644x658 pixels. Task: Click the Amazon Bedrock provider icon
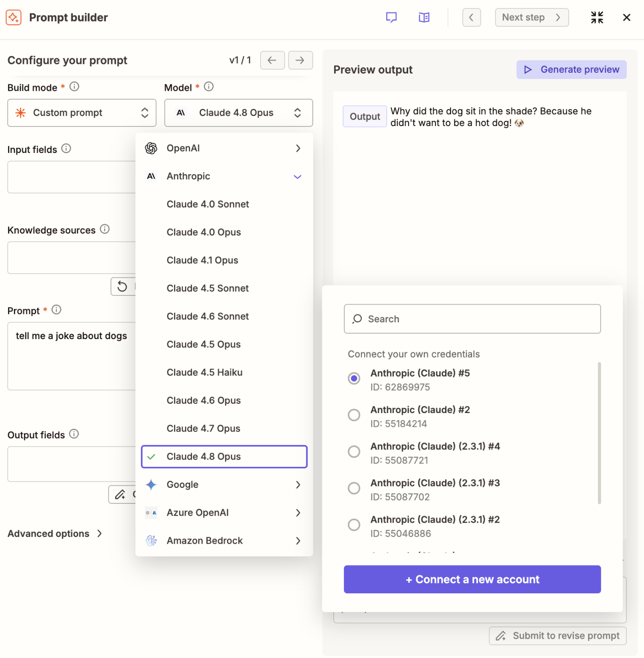[x=151, y=541]
